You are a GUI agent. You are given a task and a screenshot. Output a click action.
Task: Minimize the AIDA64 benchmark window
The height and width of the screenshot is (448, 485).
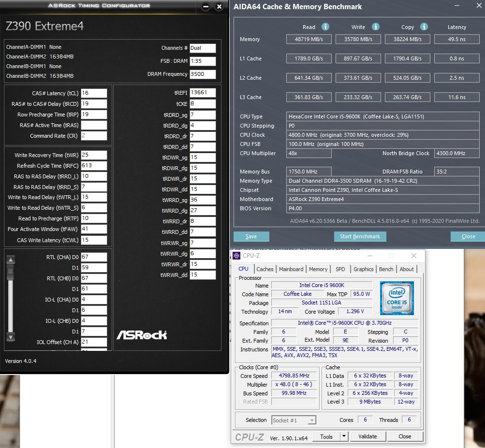tap(457, 6)
